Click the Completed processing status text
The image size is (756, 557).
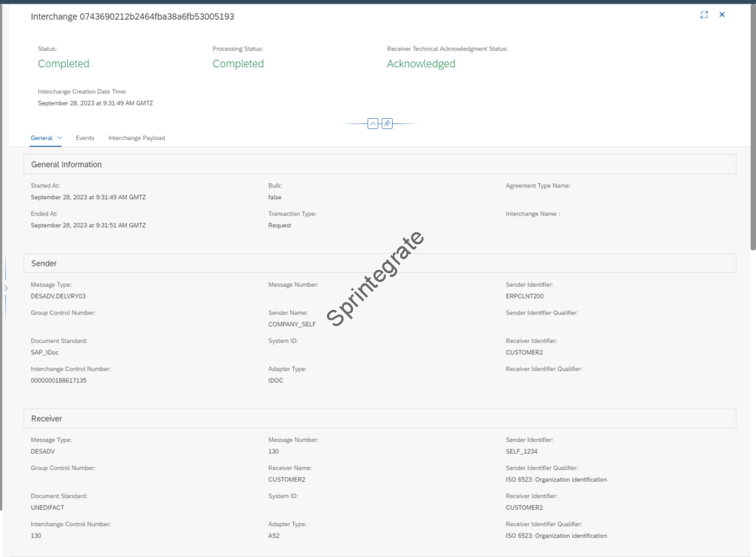(x=238, y=63)
